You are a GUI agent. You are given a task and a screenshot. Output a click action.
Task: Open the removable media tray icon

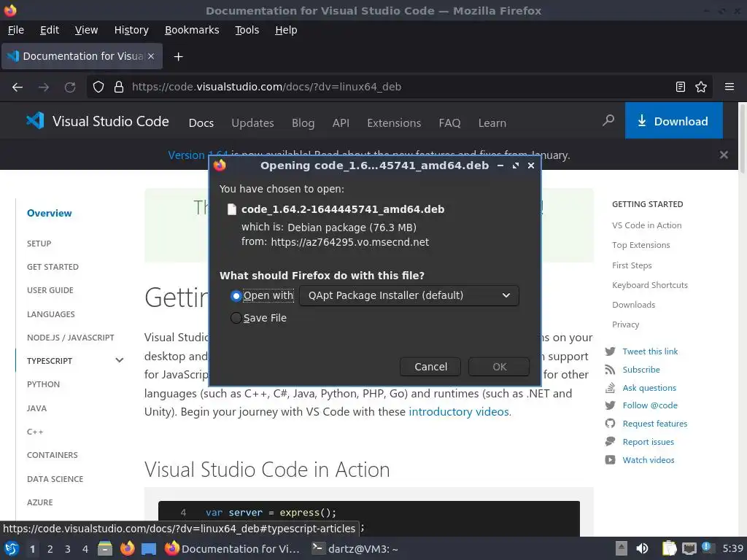coord(621,548)
